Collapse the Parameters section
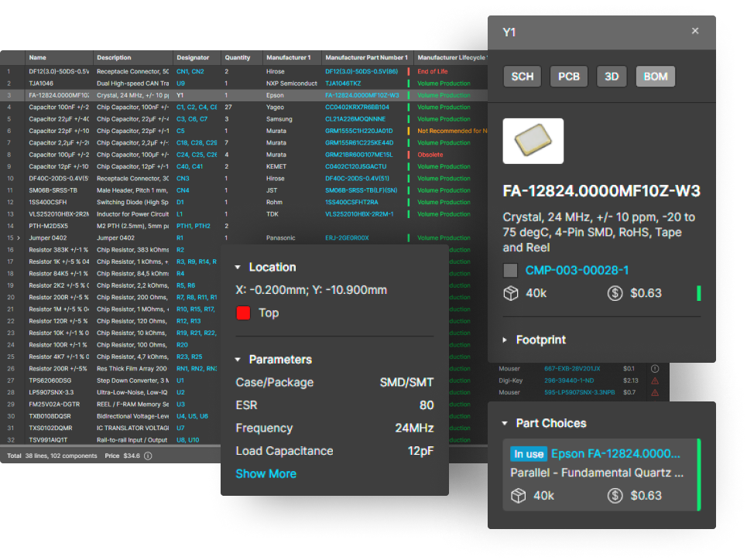The image size is (747, 560). 238,360
